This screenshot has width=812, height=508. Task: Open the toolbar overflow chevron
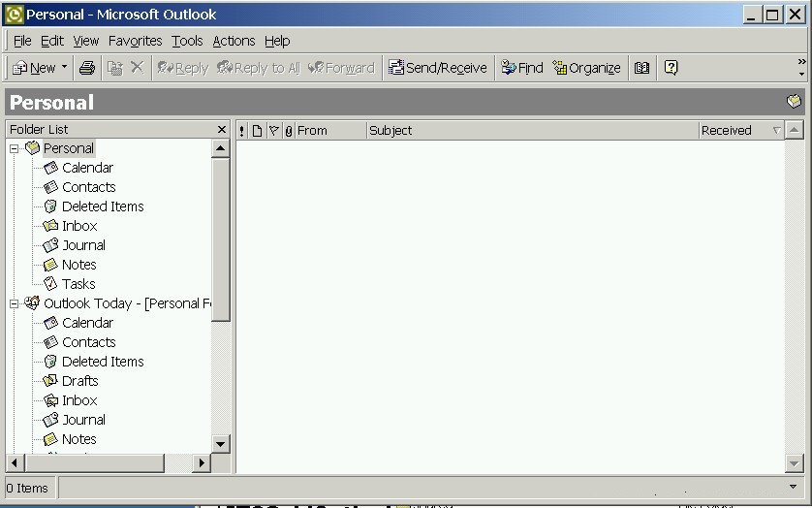[x=801, y=62]
